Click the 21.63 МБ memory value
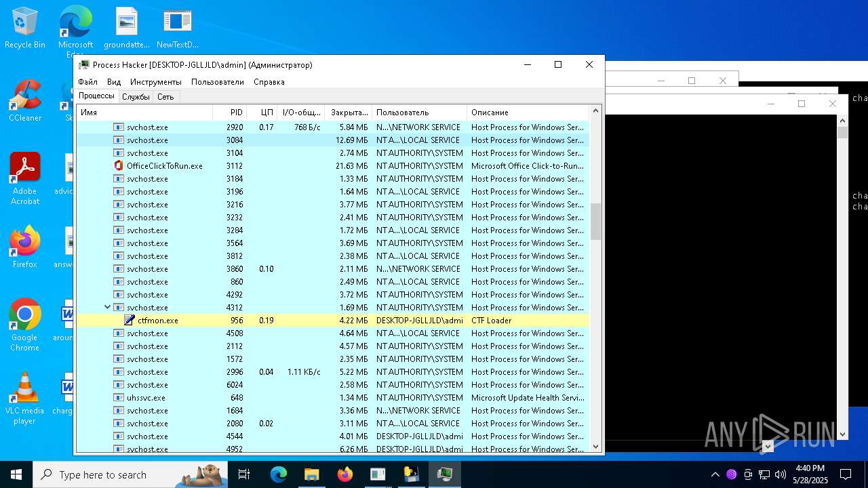The width and height of the screenshot is (868, 488). (351, 166)
